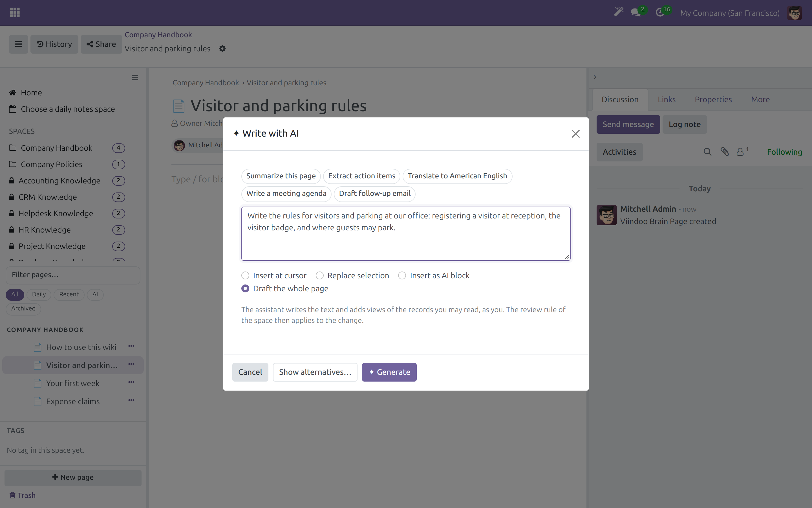The image size is (812, 508).
Task: Open the More tab
Action: pyautogui.click(x=760, y=99)
